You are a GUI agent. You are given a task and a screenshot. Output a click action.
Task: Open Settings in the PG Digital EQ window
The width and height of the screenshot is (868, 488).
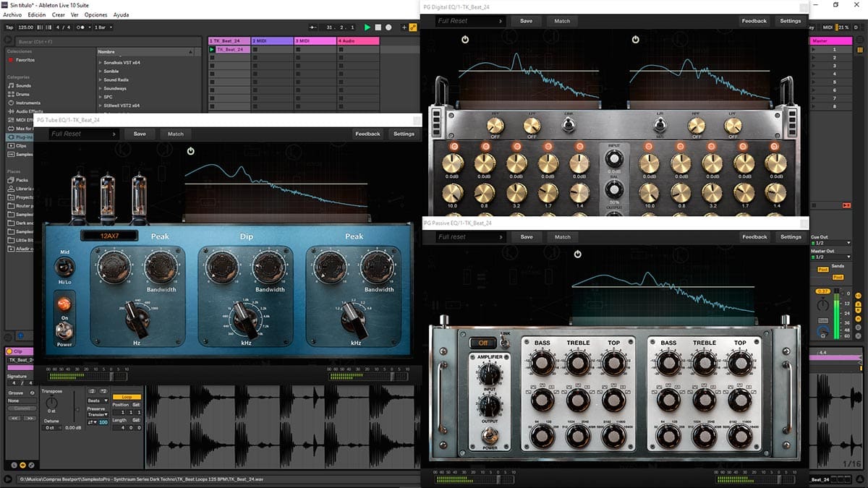(x=791, y=21)
